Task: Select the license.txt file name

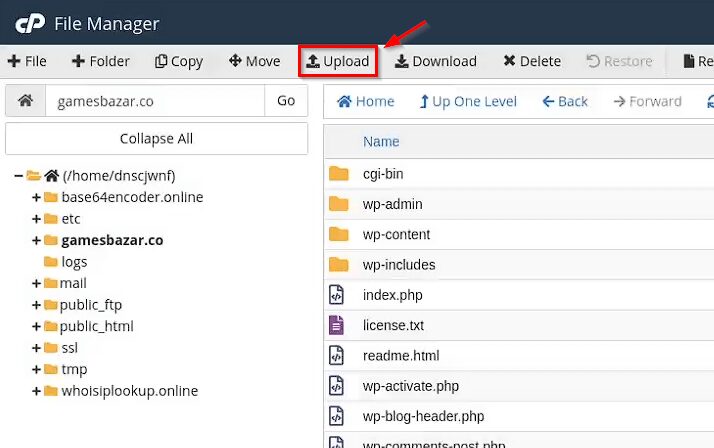Action: pos(393,326)
